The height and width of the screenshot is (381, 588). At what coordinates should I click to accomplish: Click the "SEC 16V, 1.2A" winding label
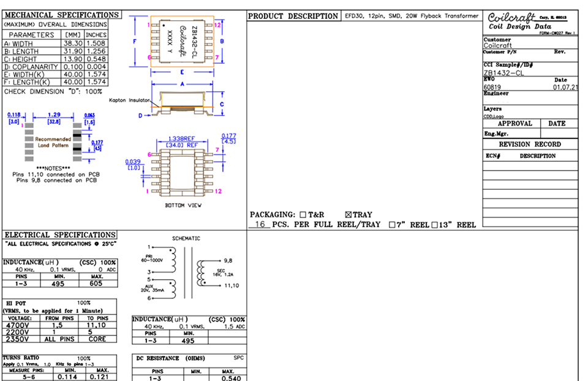point(223,273)
